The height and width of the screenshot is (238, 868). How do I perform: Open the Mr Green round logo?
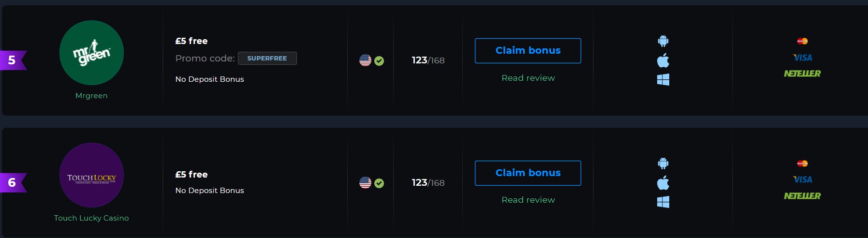pyautogui.click(x=91, y=53)
